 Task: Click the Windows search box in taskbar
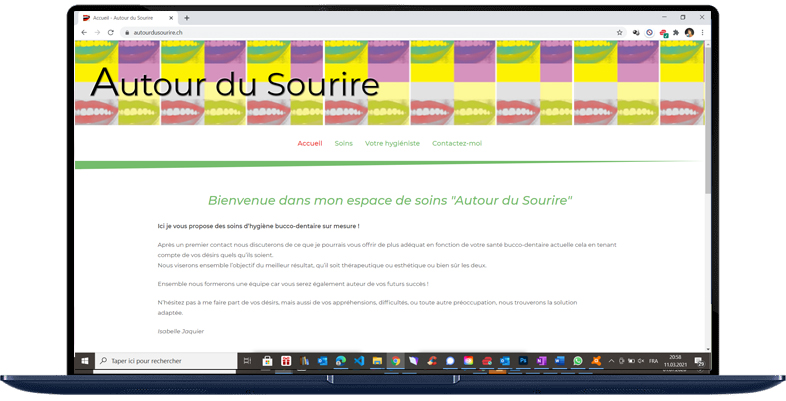[x=165, y=361]
